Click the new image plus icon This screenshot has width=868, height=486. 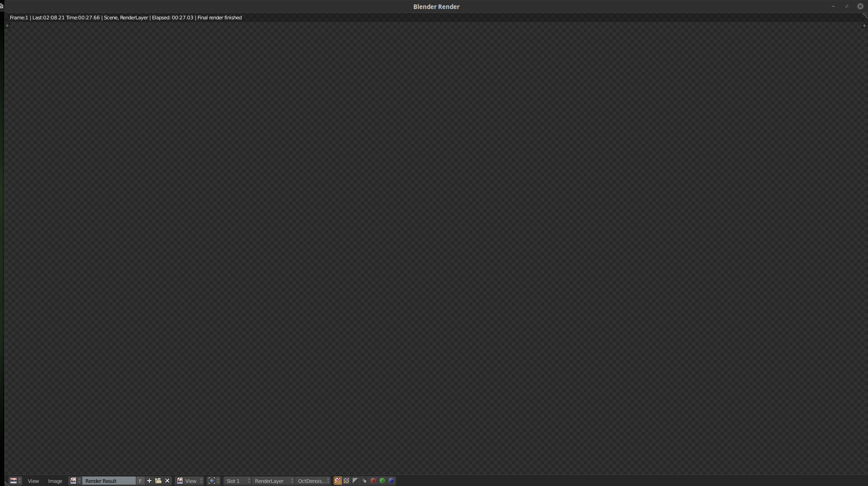click(x=149, y=481)
